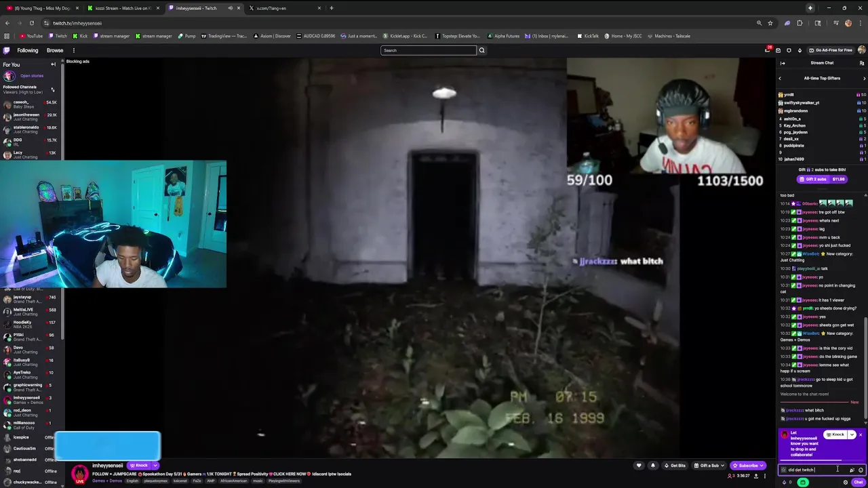The height and width of the screenshot is (488, 868).
Task: Open DDG channel in sidebar
Action: [31, 142]
